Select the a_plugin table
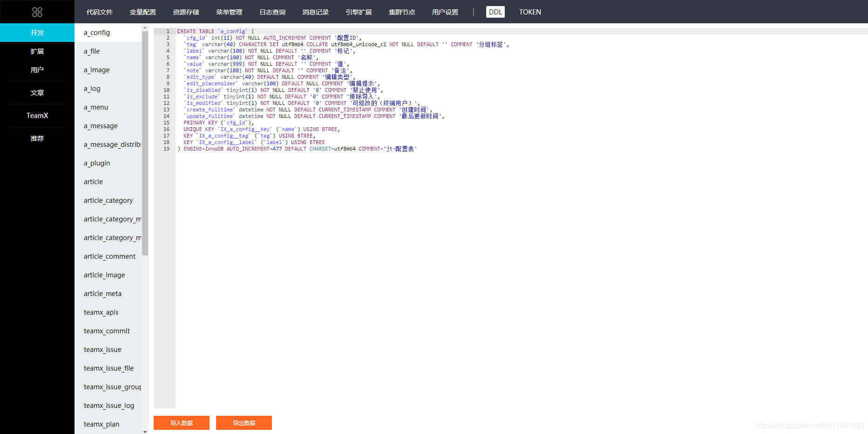The width and height of the screenshot is (868, 434). point(108,163)
